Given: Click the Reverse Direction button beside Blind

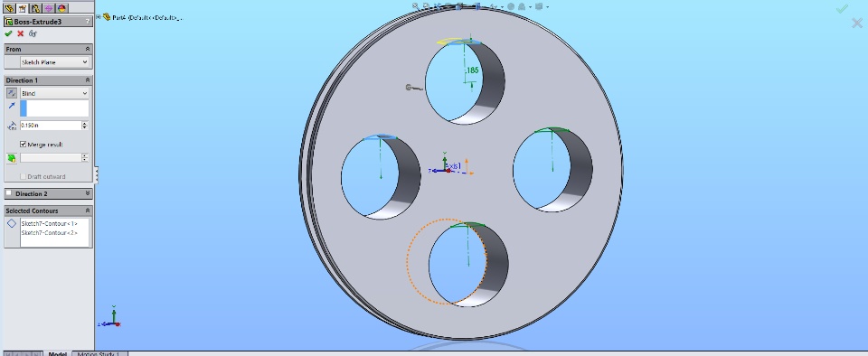Looking at the screenshot, I should (12, 93).
